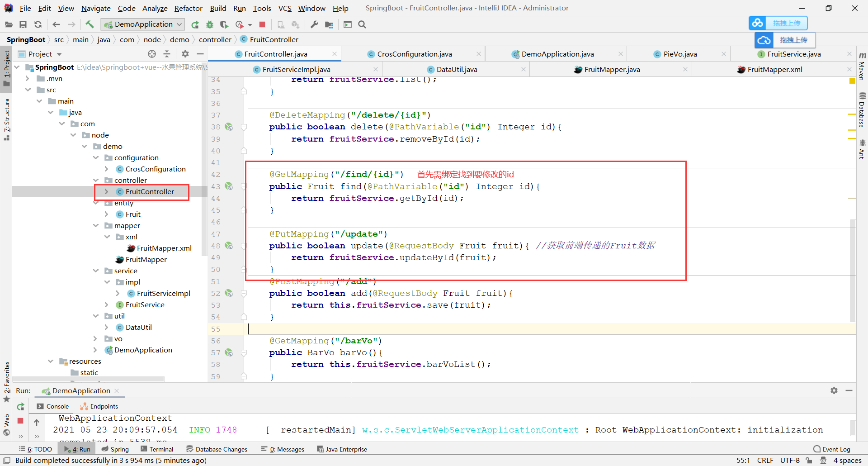Start debugging with the bug icon
The image size is (868, 466).
(209, 24)
